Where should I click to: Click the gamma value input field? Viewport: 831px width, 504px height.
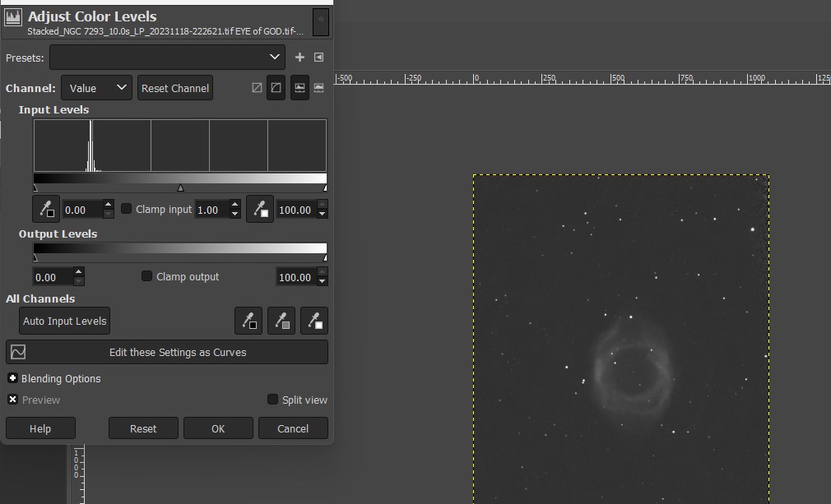point(209,210)
